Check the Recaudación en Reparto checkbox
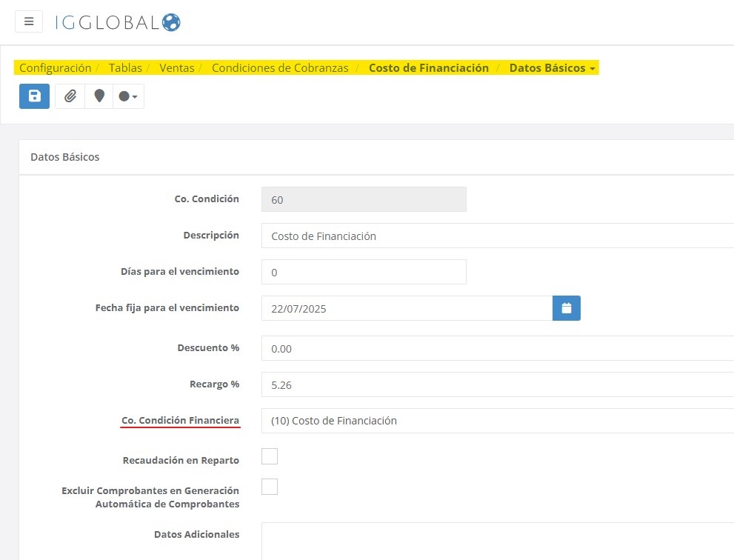This screenshot has height=560, width=734. (270, 456)
